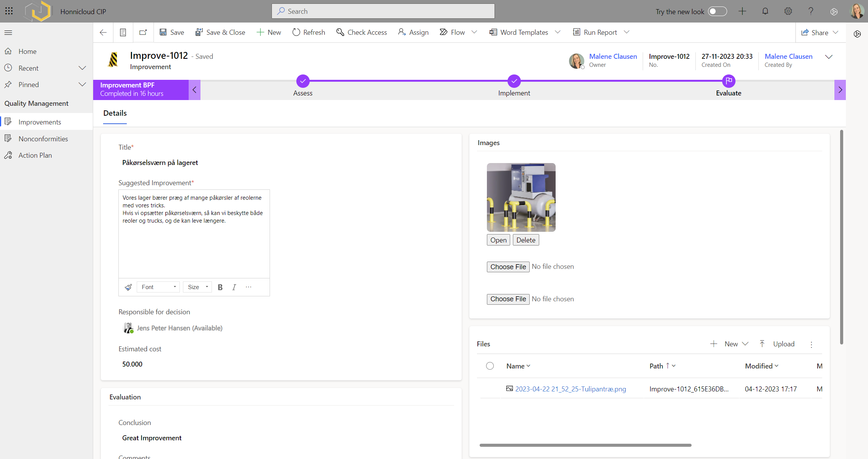The image size is (868, 459).
Task: Open the Font dropdown
Action: pos(158,287)
